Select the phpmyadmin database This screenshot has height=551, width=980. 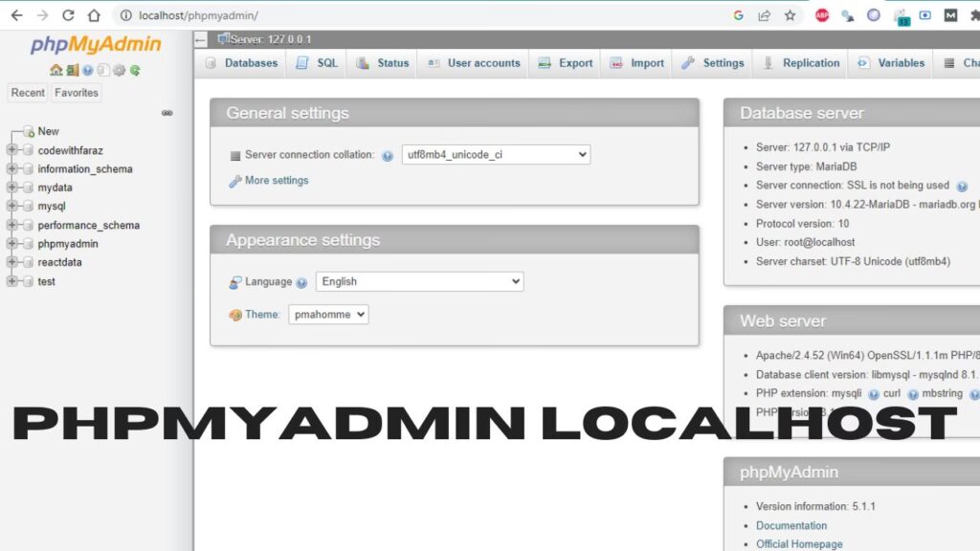point(68,244)
